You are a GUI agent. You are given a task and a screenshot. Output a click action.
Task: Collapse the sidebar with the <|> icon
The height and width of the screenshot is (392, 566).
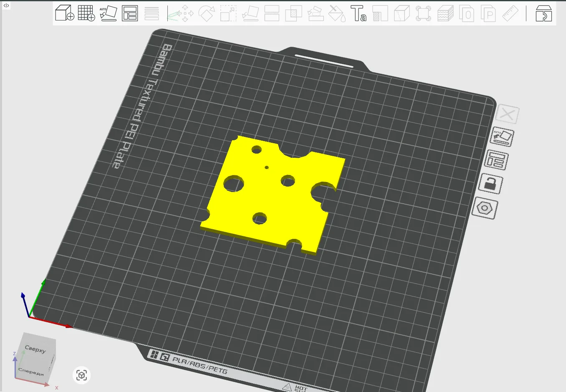6,5
